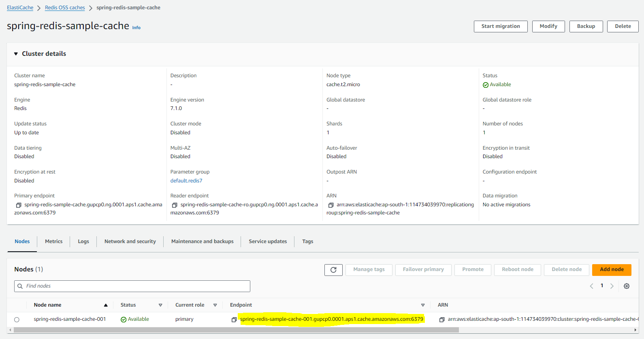Open the Nodes tab

(22, 242)
